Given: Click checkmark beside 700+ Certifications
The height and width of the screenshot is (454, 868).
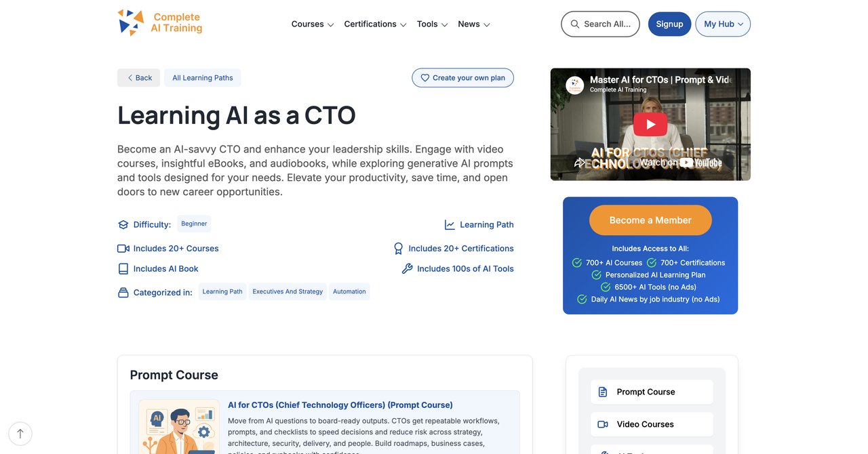Looking at the screenshot, I should point(652,263).
